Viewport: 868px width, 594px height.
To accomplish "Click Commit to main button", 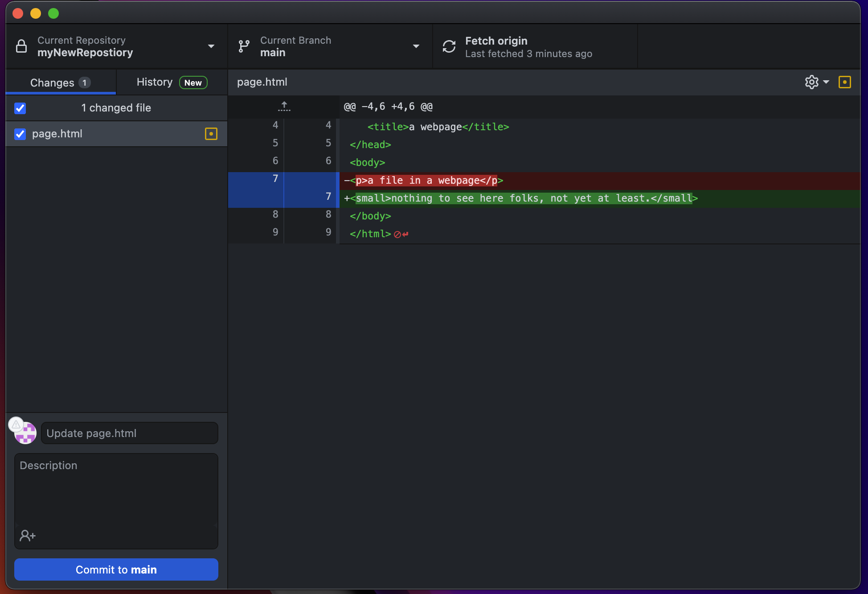I will point(116,569).
